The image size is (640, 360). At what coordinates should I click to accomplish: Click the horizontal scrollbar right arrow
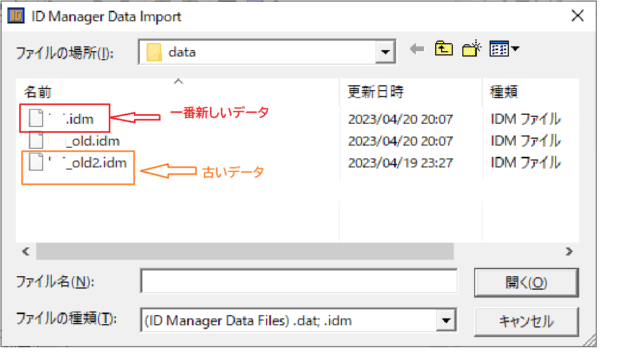click(x=569, y=251)
